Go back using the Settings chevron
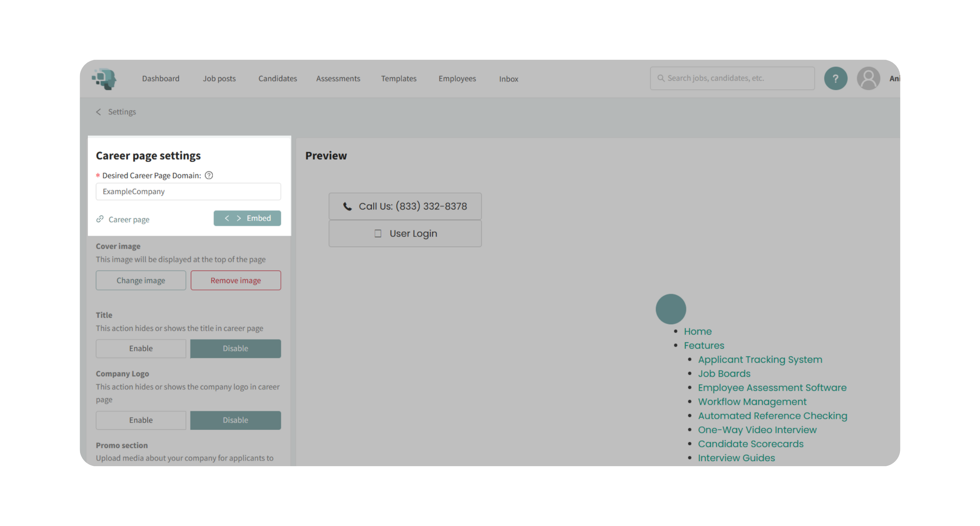The width and height of the screenshot is (980, 526). [x=99, y=112]
